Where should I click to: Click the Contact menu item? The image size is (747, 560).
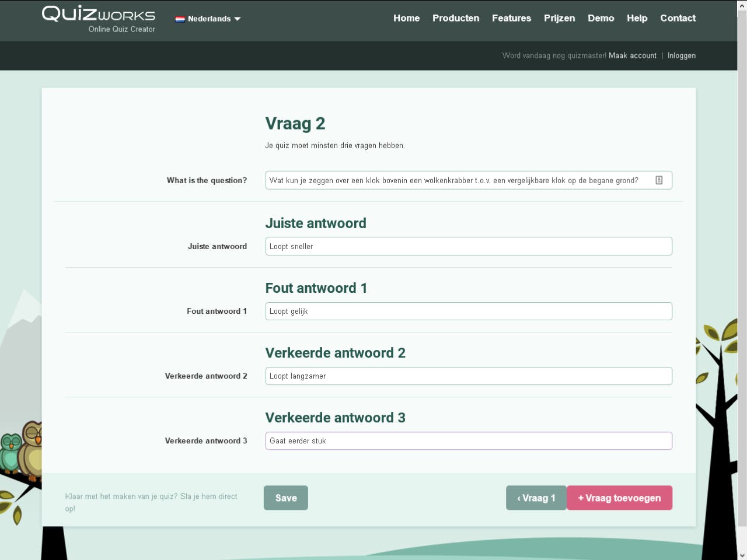[x=678, y=18]
